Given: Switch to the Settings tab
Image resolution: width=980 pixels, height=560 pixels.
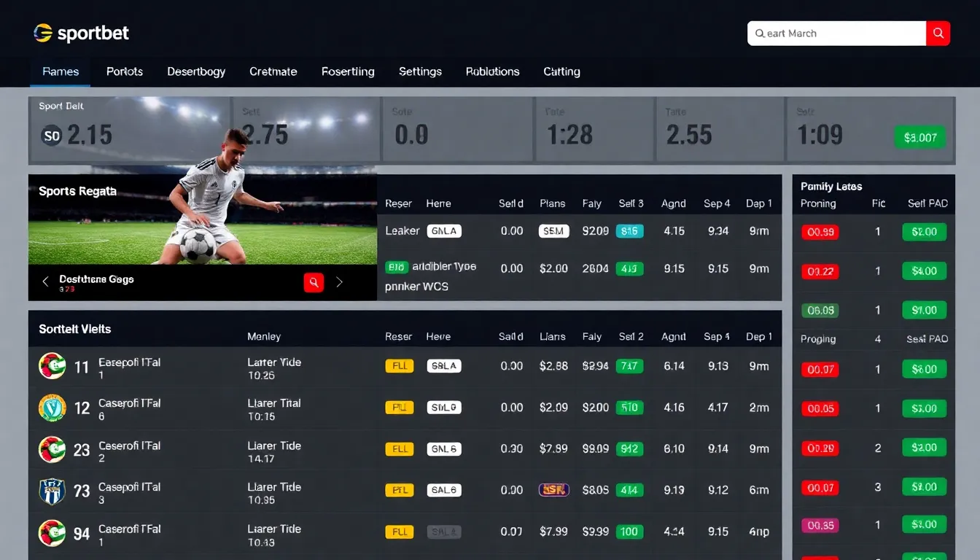Looking at the screenshot, I should [420, 71].
